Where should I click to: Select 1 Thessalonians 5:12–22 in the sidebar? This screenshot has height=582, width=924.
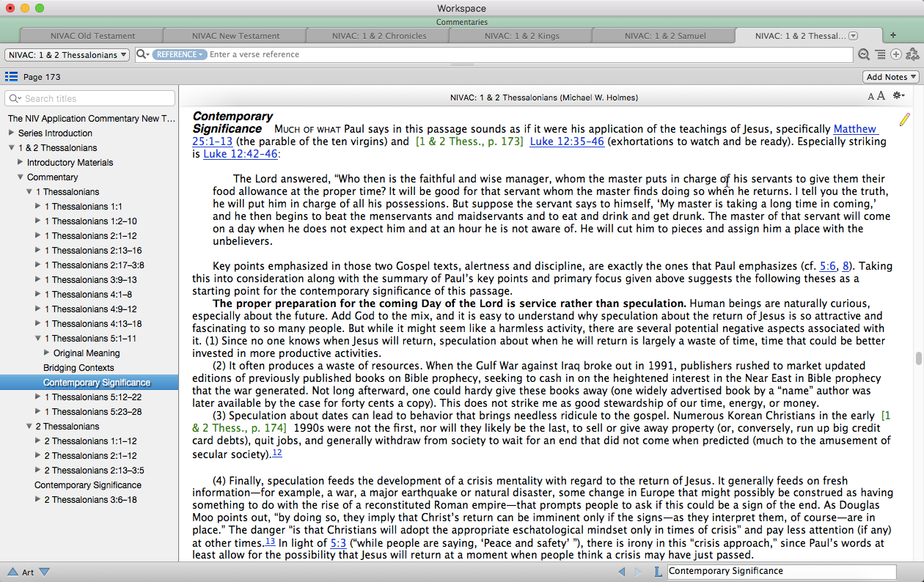[93, 397]
